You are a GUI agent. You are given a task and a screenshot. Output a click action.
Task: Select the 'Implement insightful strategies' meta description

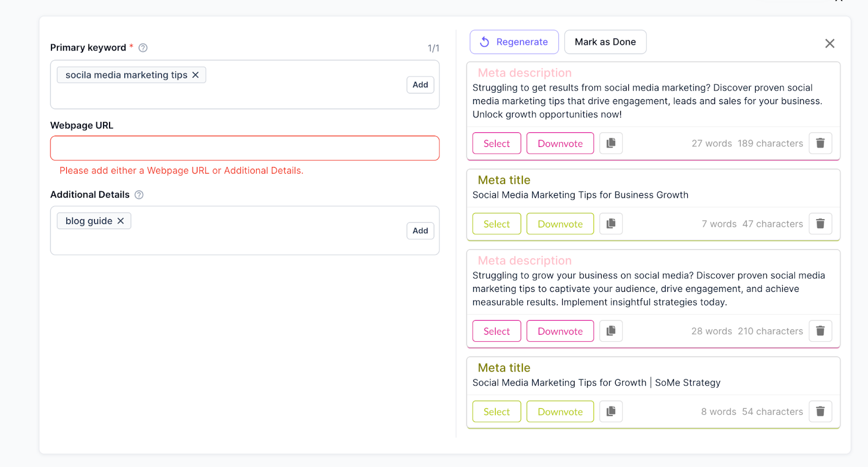(x=497, y=331)
